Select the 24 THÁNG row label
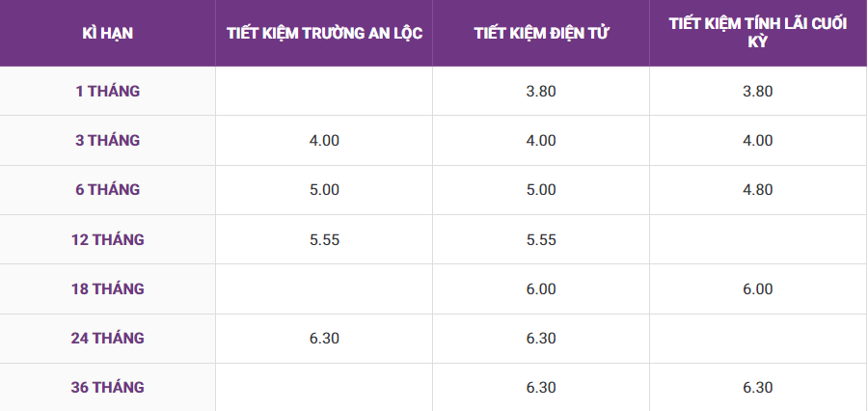868x411 pixels. click(x=108, y=339)
